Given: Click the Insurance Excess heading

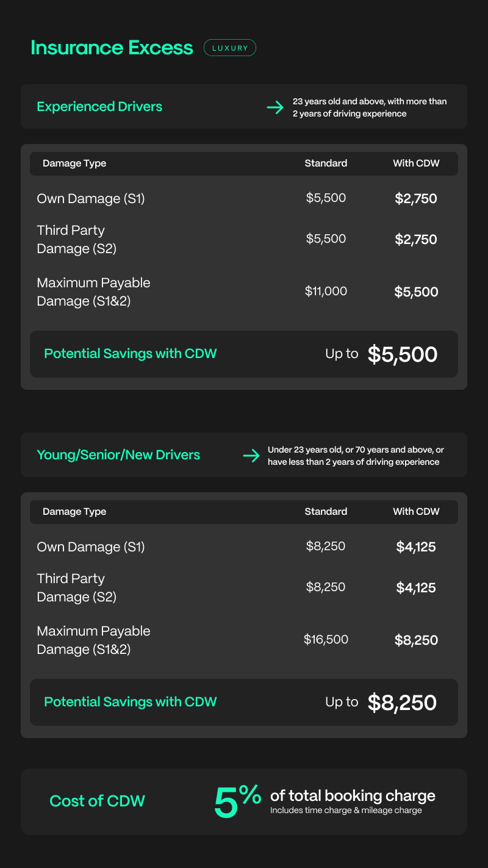Looking at the screenshot, I should (112, 48).
